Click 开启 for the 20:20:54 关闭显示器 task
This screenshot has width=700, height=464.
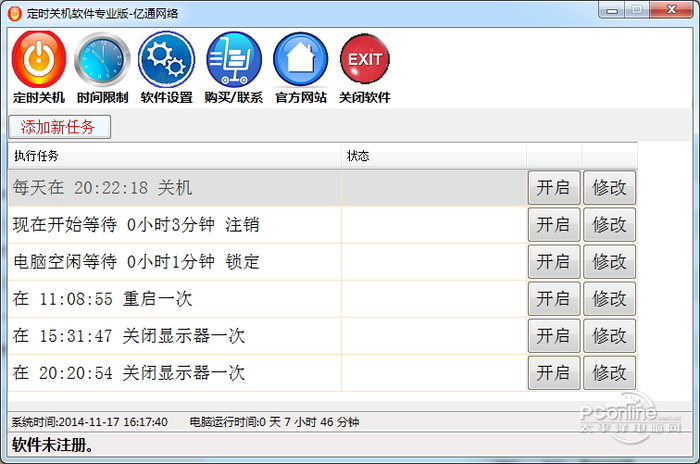554,373
